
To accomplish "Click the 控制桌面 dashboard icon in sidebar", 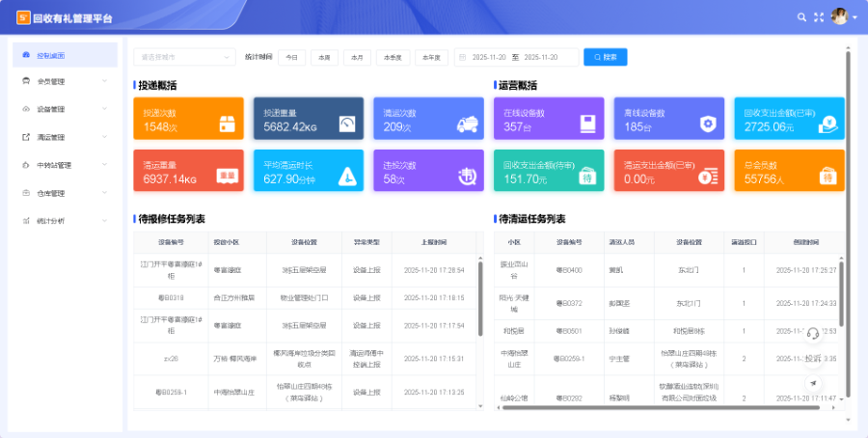I will (x=26, y=55).
